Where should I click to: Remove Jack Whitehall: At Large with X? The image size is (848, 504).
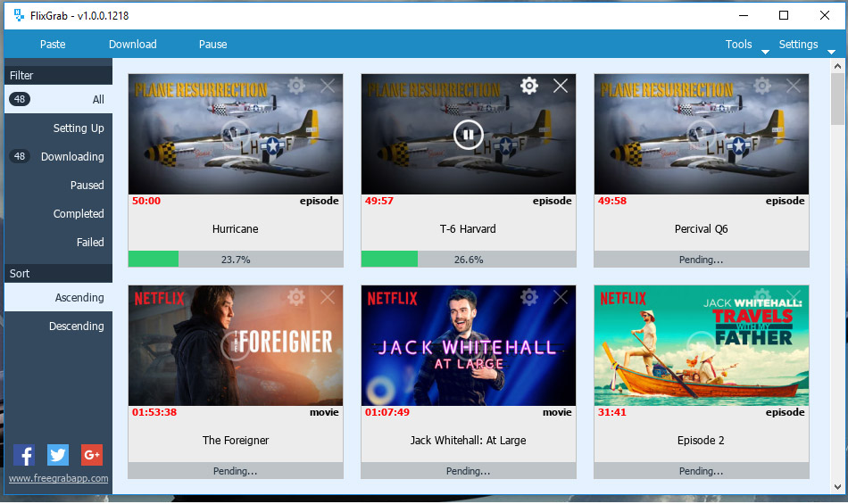(561, 296)
